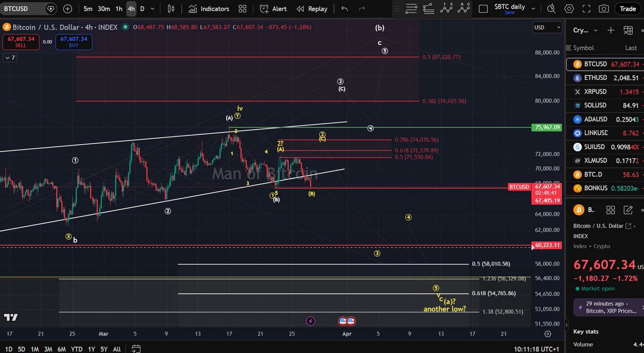Select the D daily timeframe

point(142,9)
